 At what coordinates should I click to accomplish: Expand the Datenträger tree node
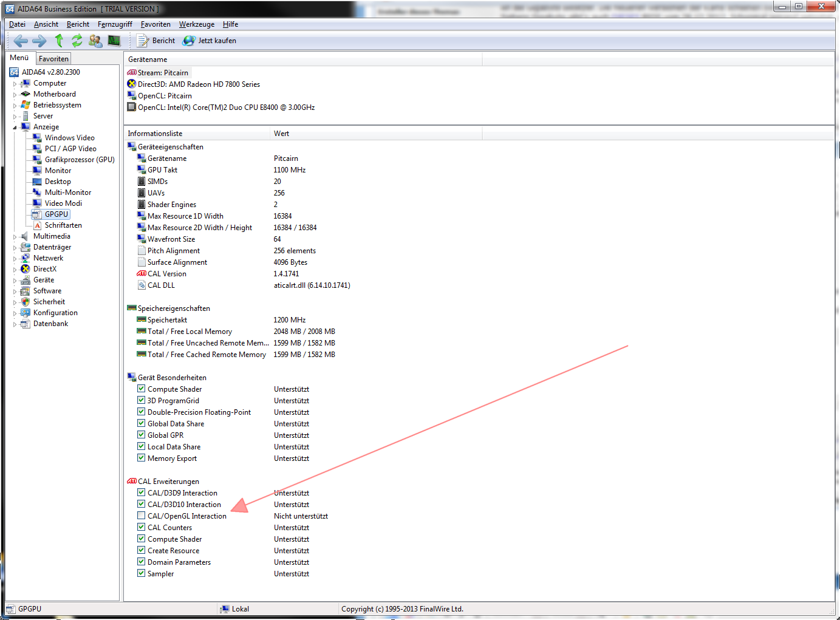[x=15, y=248]
